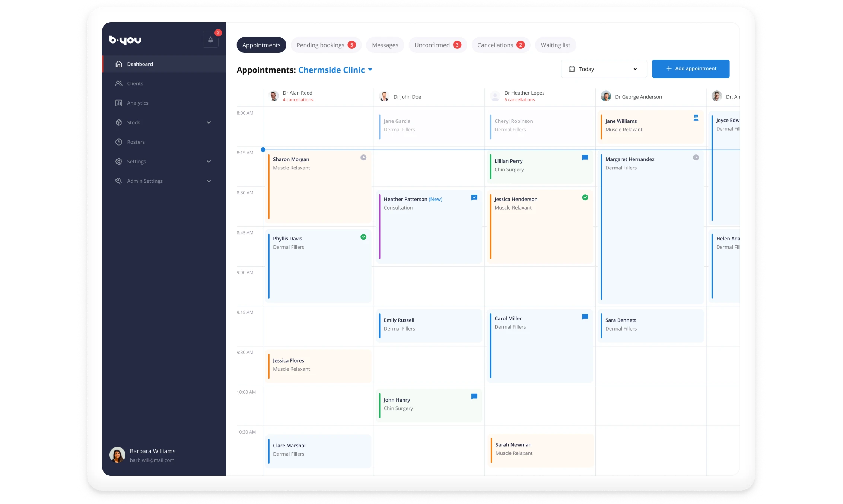Click the Clients sidebar icon

[119, 83]
